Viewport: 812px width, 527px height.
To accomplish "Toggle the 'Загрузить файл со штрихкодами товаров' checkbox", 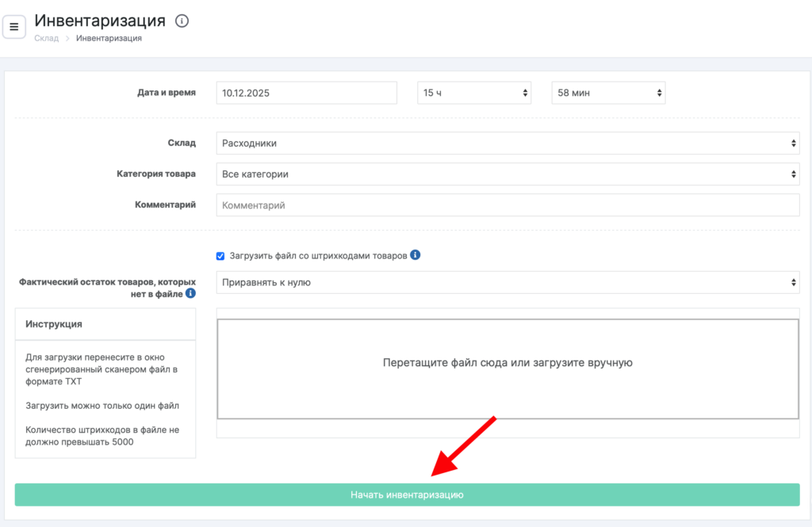I will pyautogui.click(x=220, y=256).
